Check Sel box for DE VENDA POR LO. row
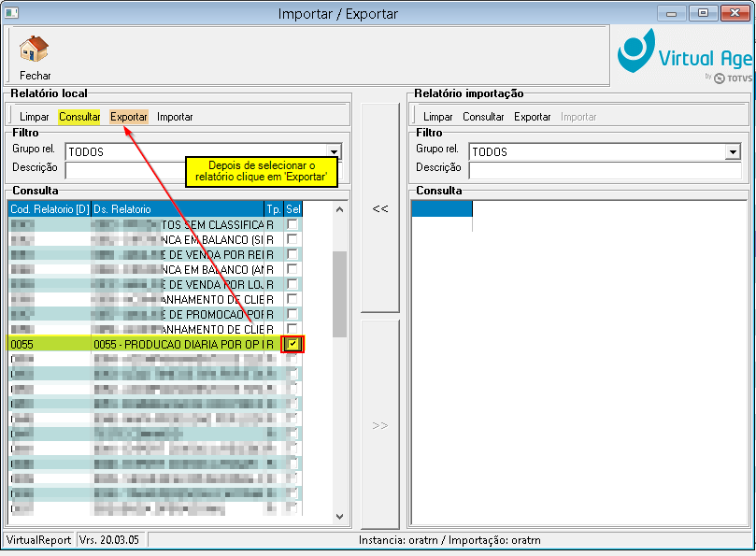The height and width of the screenshot is (556, 756). point(292,284)
